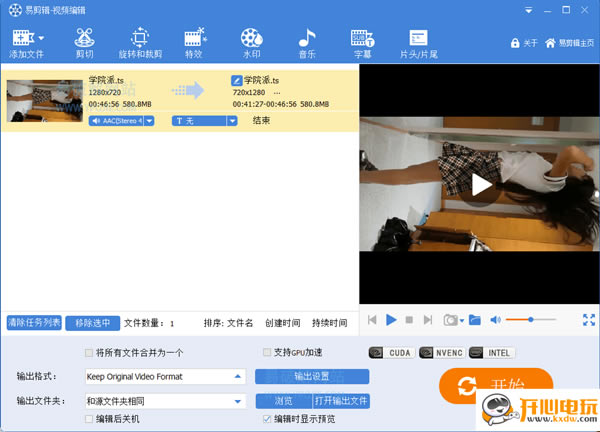The height and width of the screenshot is (432, 600).
Task: Adjust the volume slider in player
Action: 531,320
